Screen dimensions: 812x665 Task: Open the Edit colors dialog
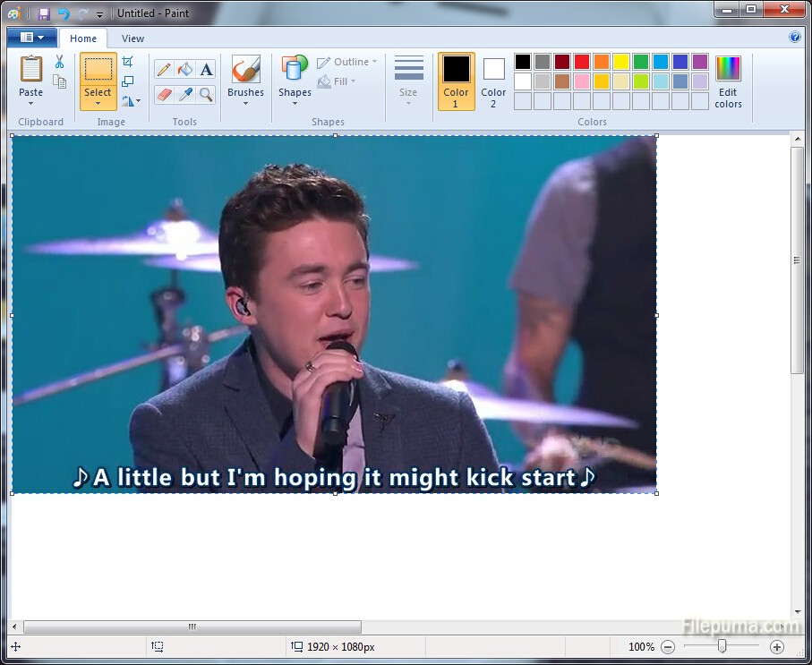[x=728, y=81]
